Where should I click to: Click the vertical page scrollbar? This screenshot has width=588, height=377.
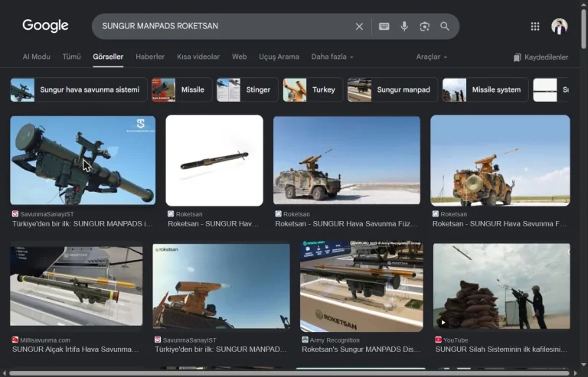tap(583, 30)
